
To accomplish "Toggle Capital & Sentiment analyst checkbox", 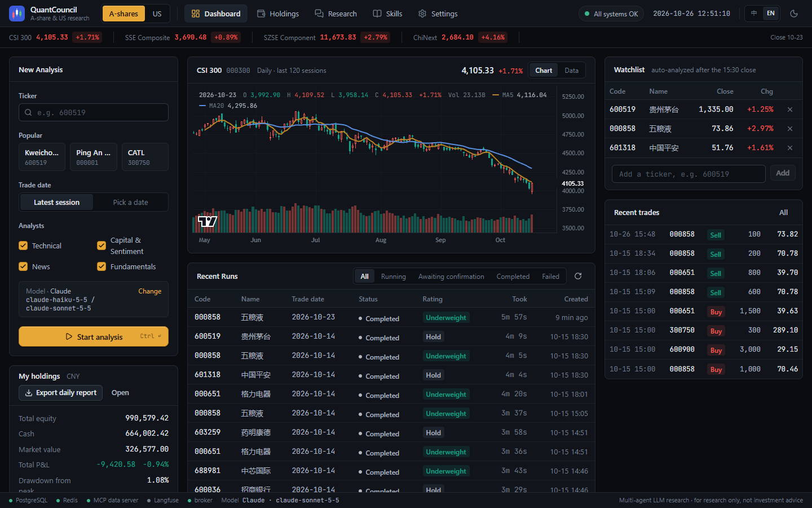I will pyautogui.click(x=101, y=246).
